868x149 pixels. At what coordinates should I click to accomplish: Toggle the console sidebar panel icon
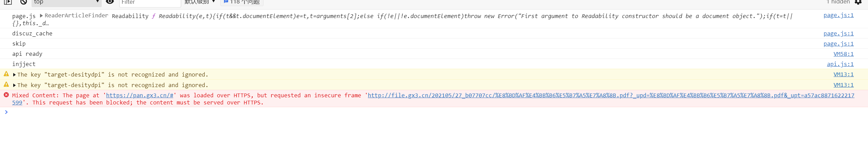(x=8, y=2)
